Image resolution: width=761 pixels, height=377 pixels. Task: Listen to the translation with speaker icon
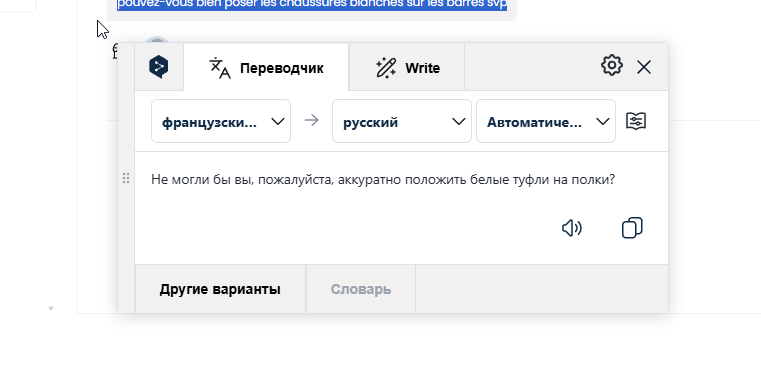[x=572, y=228]
